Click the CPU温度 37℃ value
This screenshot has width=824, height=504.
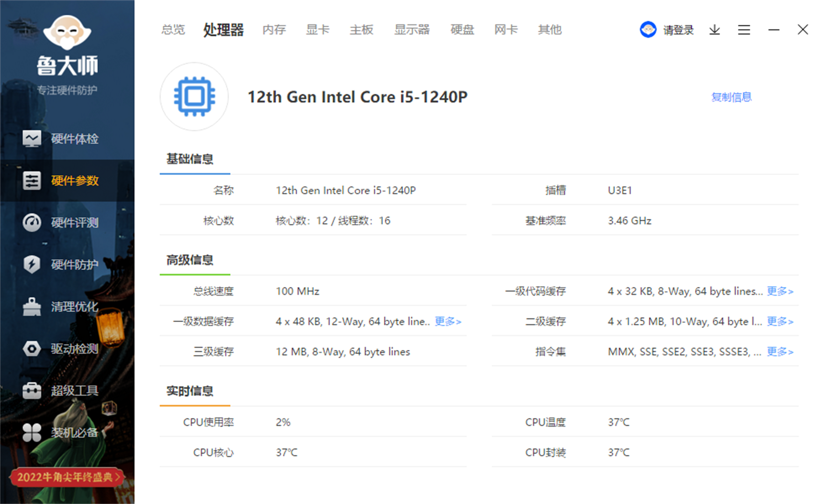coord(618,422)
